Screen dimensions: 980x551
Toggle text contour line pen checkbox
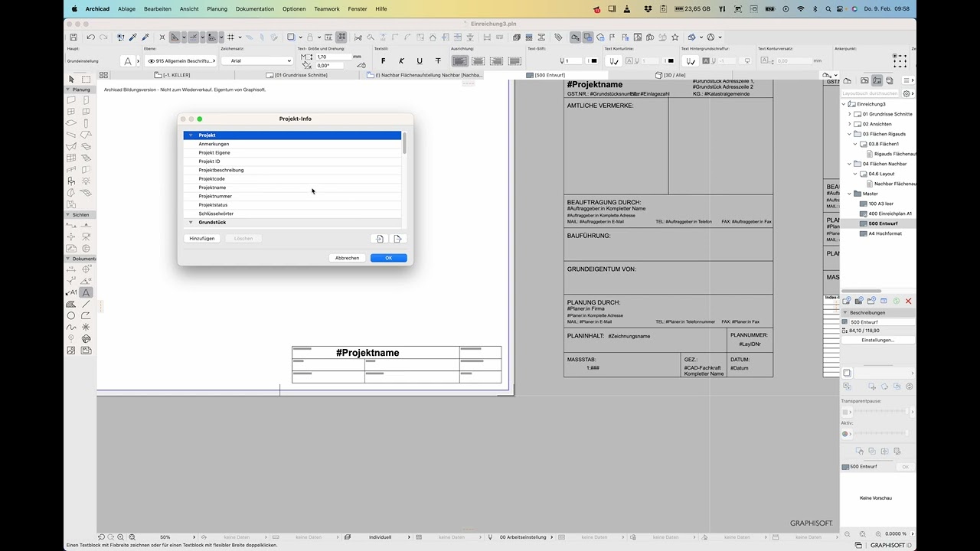click(x=613, y=60)
